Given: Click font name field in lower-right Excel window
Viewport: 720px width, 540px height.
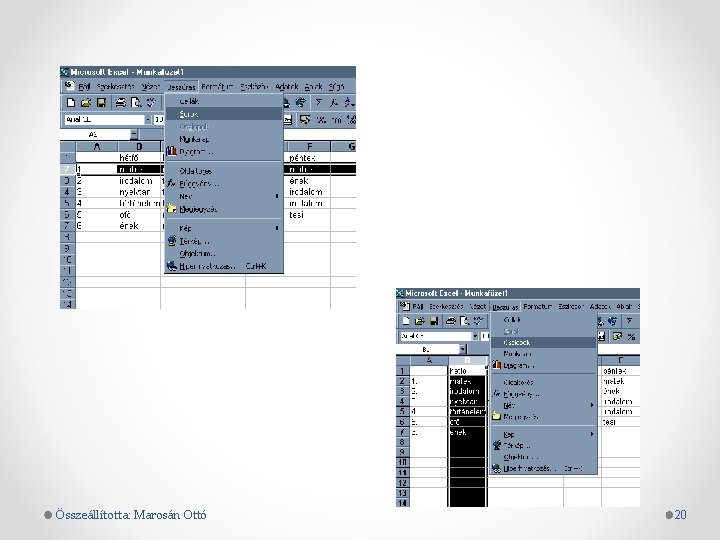Looking at the screenshot, I should click(x=436, y=336).
